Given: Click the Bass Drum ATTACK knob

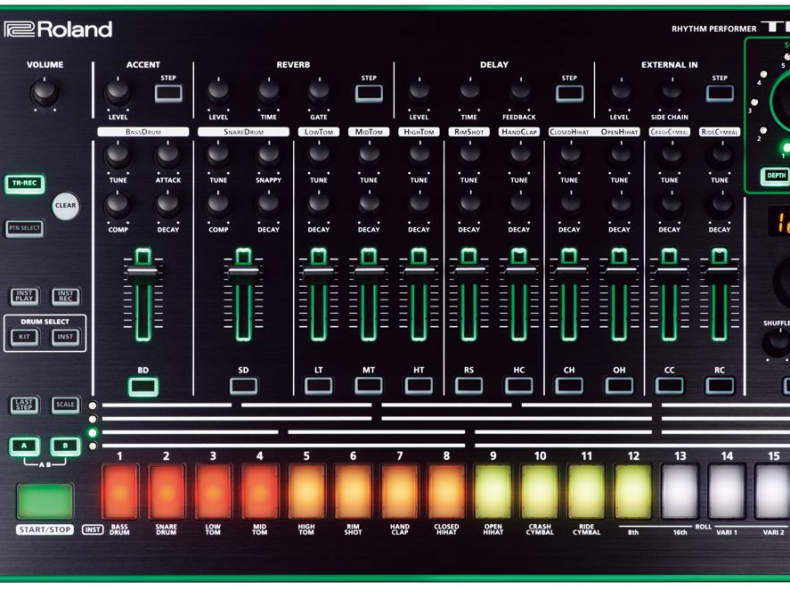Looking at the screenshot, I should click(168, 156).
